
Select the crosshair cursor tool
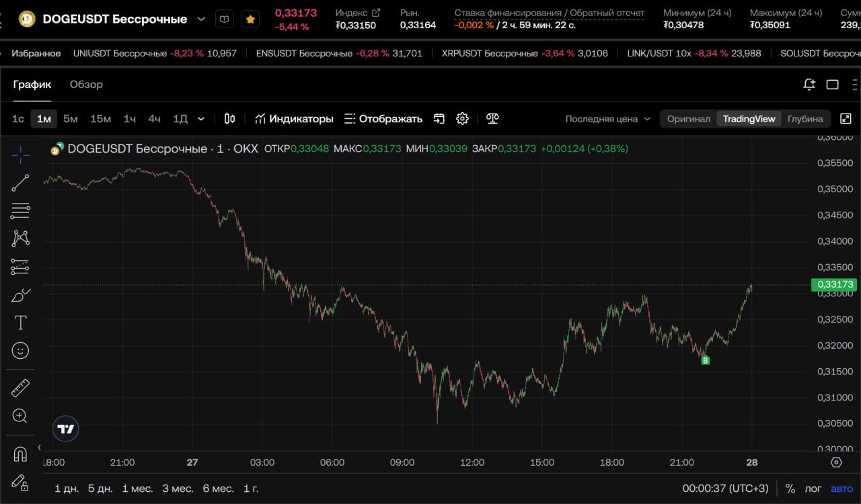pyautogui.click(x=21, y=156)
